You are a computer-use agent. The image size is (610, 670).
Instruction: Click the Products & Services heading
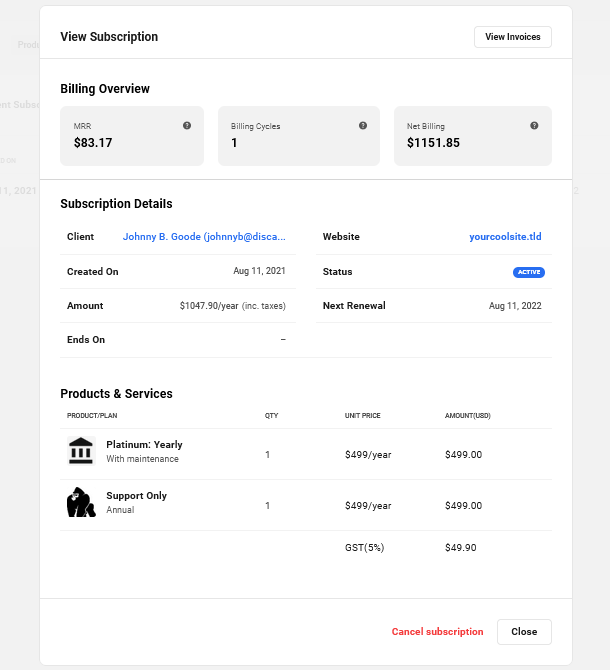tap(116, 394)
